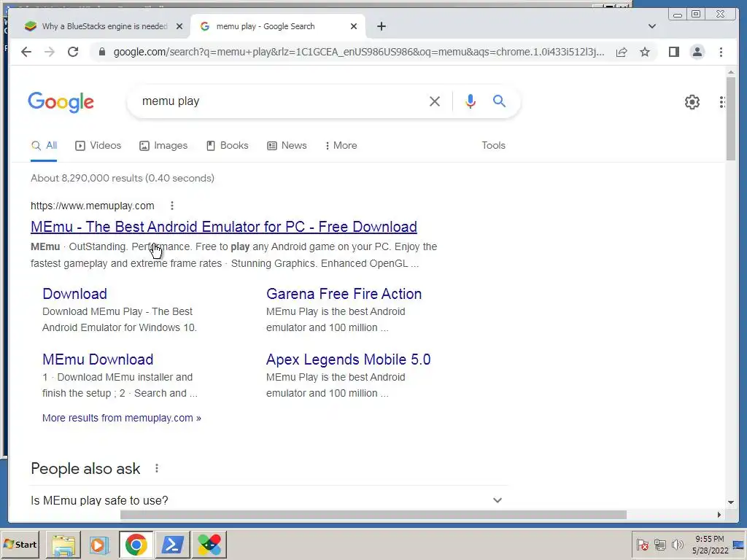
Task: Open the Chrome profile avatar menu
Action: click(697, 52)
